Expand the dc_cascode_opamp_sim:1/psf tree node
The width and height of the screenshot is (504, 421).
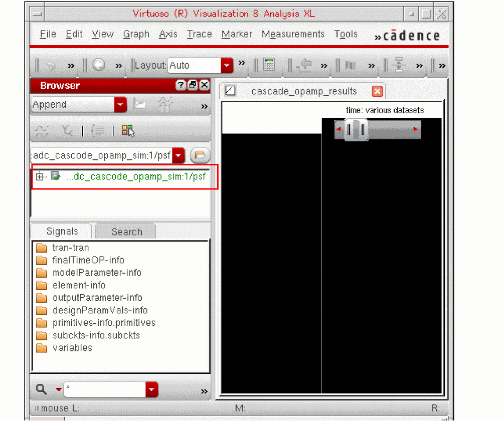point(40,176)
